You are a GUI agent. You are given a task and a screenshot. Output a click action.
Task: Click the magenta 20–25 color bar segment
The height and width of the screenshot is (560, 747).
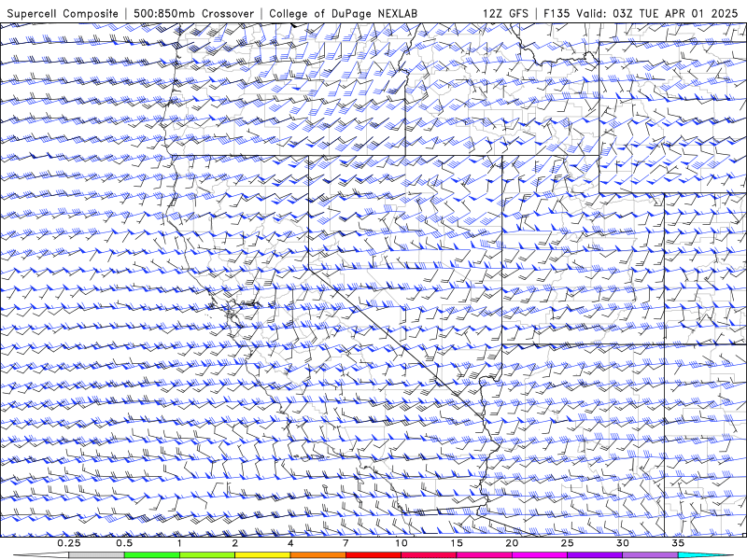[540, 555]
